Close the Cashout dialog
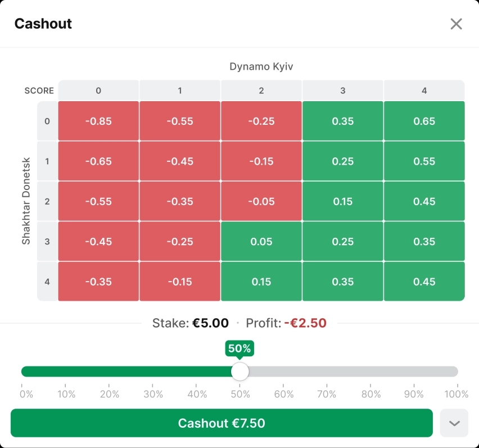Screen dimensions: 479x448 pos(456,24)
